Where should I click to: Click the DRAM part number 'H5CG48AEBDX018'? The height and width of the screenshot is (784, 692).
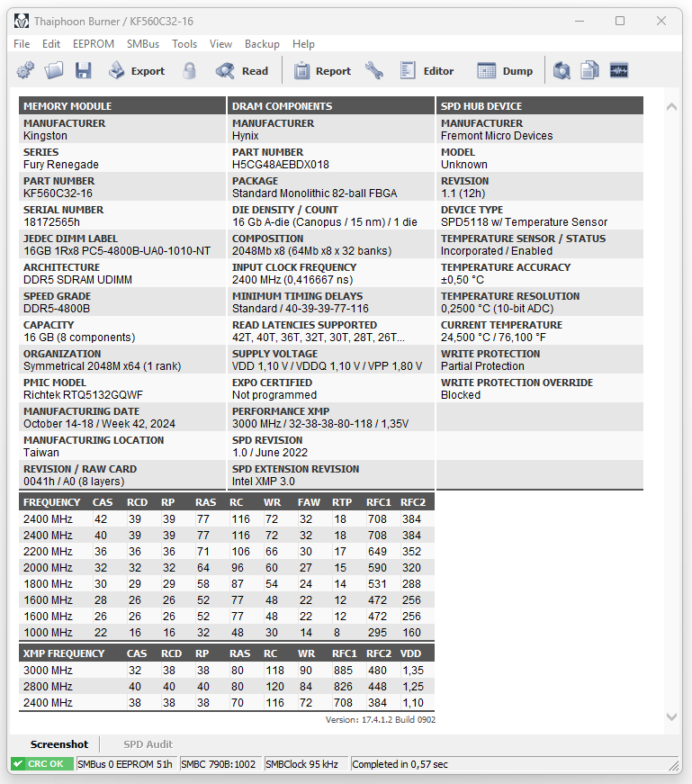tap(281, 165)
